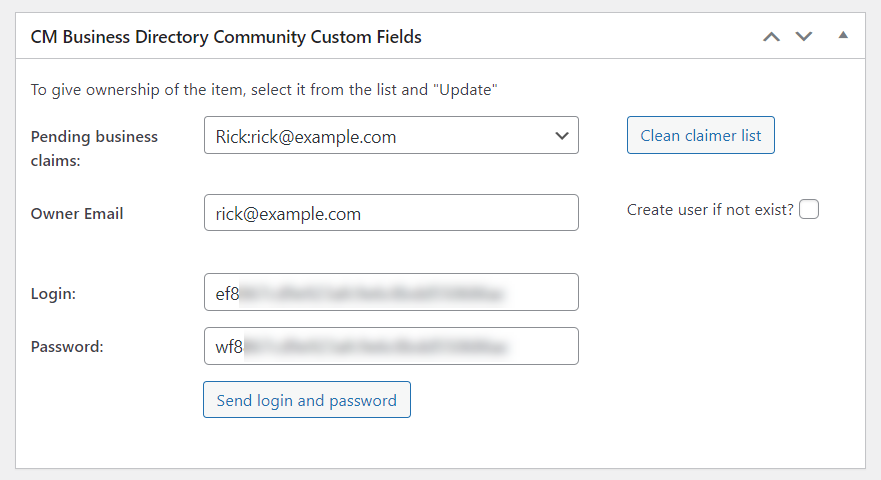Click into the Login text field

pyautogui.click(x=391, y=292)
